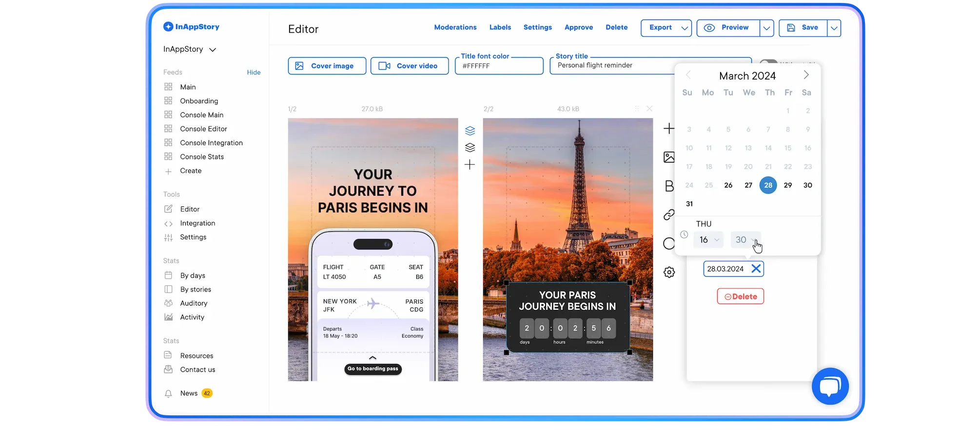Image resolution: width=980 pixels, height=430 pixels.
Task: Add a slide with the plus under layers icons
Action: [x=470, y=164]
